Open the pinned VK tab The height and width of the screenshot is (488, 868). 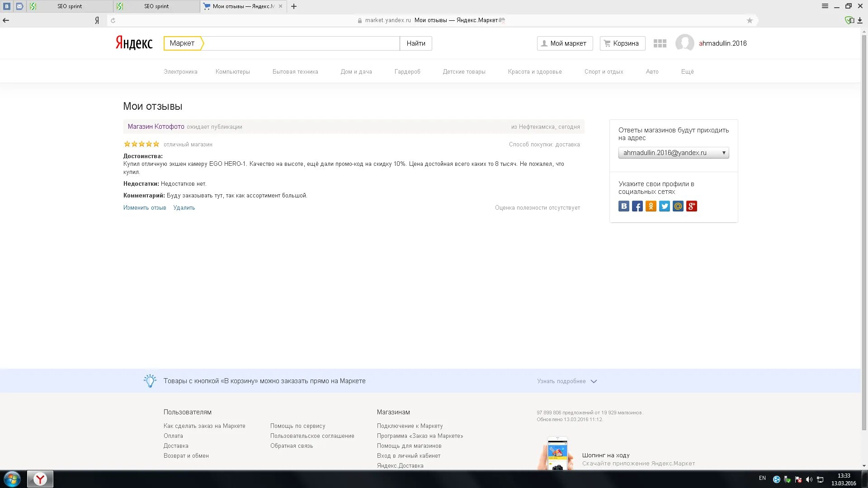click(7, 6)
